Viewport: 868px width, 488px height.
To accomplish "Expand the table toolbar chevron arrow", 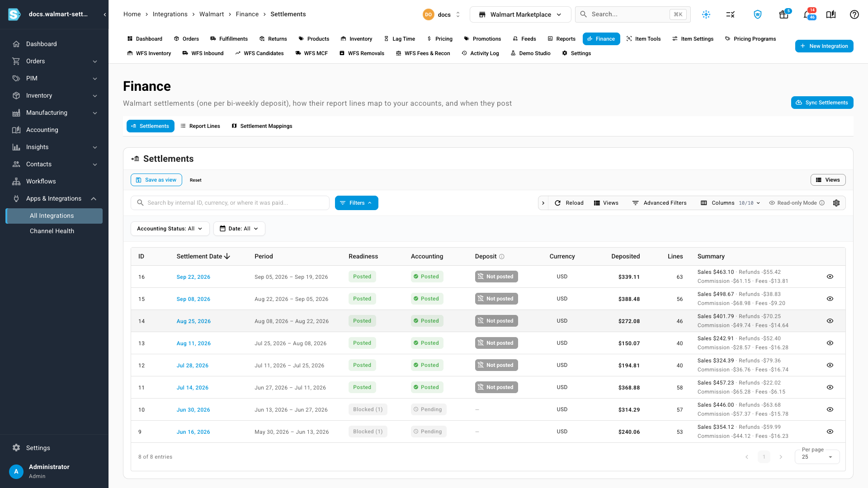I will 543,203.
